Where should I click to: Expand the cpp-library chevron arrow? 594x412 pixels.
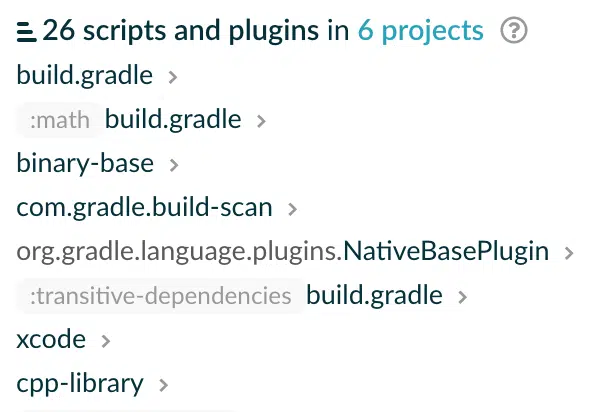[x=164, y=384]
